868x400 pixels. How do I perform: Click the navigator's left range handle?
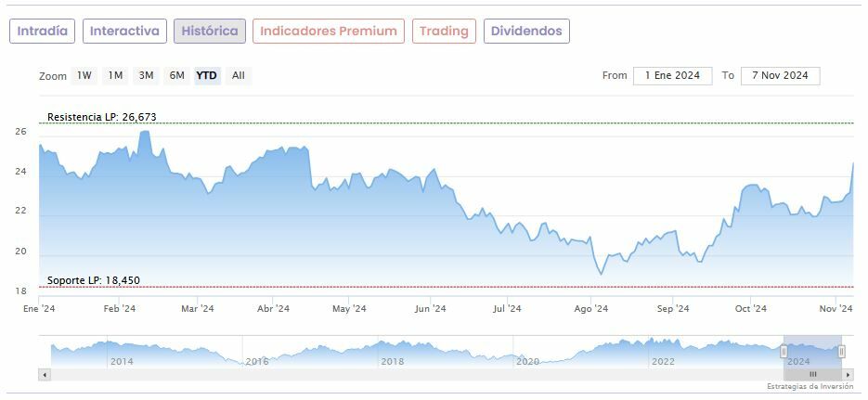click(784, 352)
